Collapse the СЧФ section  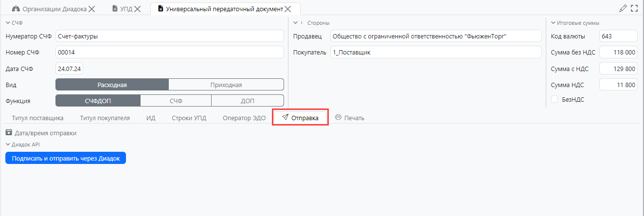[x=8, y=23]
